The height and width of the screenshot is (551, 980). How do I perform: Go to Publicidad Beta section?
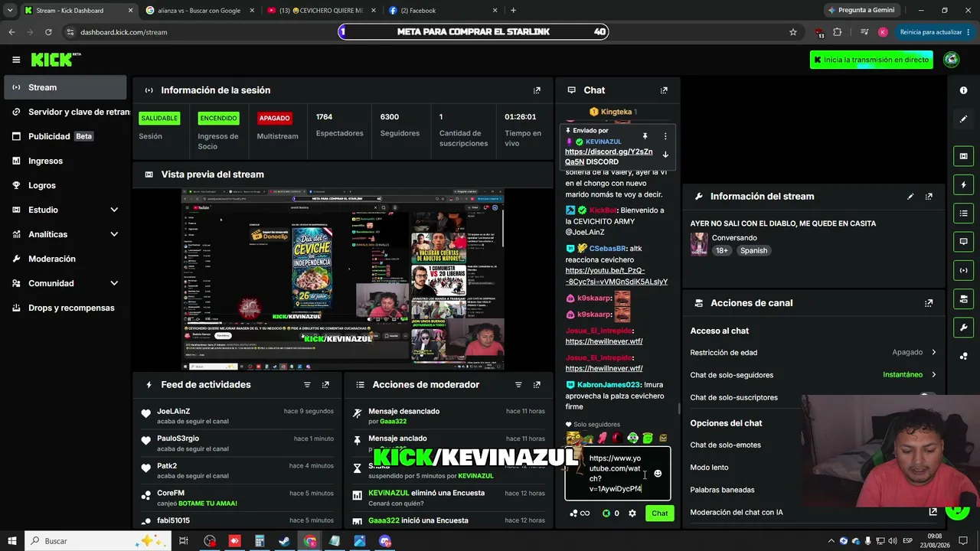click(x=65, y=136)
